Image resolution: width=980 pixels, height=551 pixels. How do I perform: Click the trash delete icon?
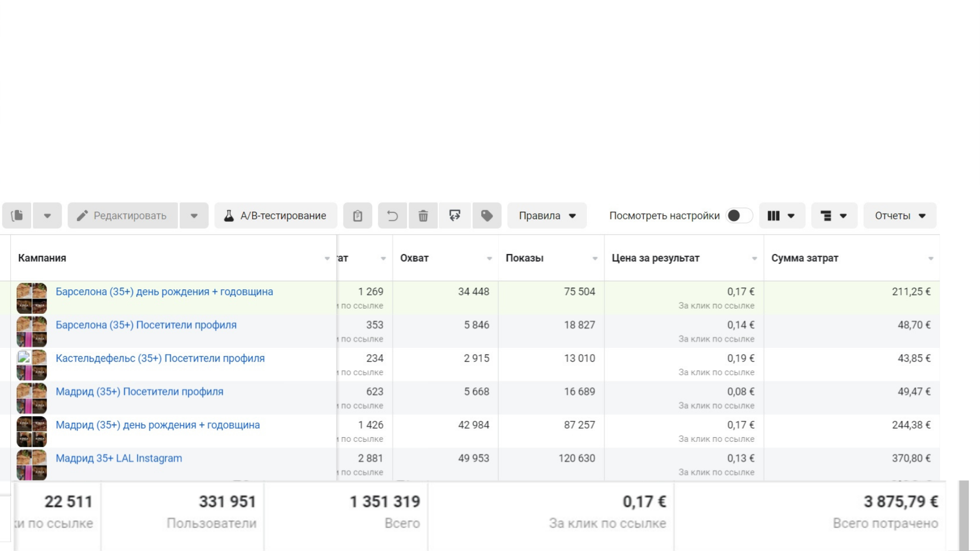tap(423, 216)
